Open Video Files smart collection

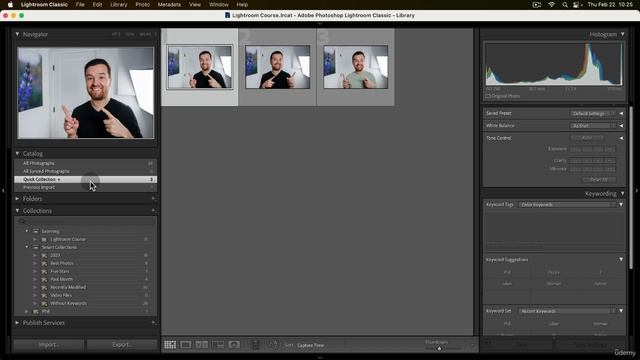click(x=61, y=295)
